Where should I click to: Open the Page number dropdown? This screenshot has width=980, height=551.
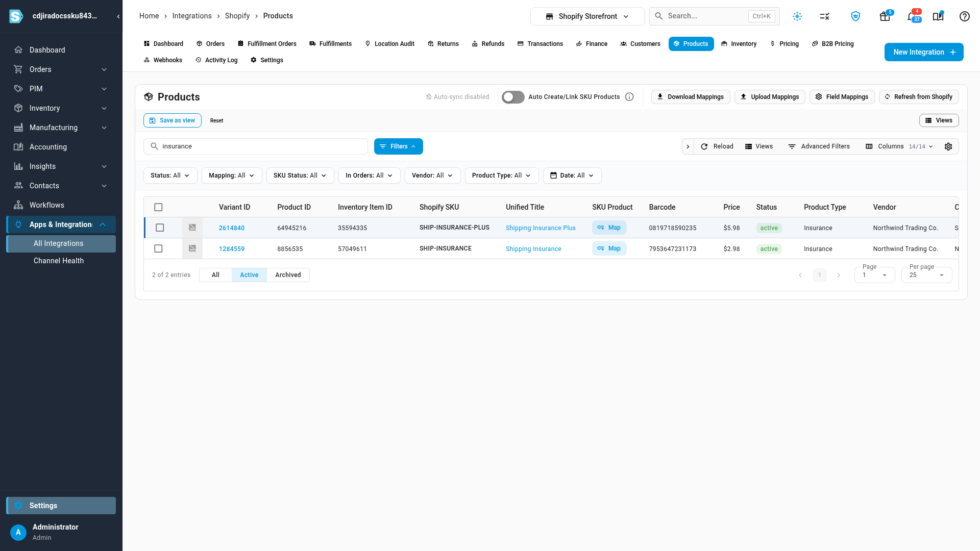[x=875, y=275]
